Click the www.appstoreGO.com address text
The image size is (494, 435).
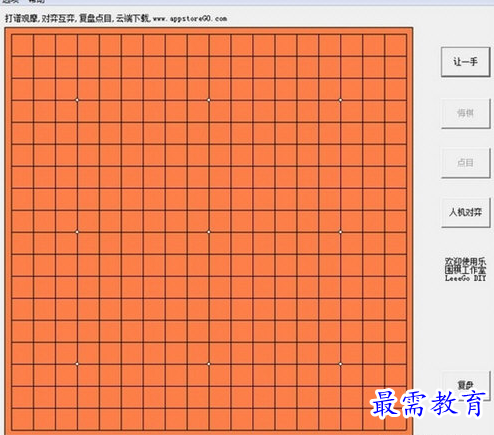(x=190, y=19)
